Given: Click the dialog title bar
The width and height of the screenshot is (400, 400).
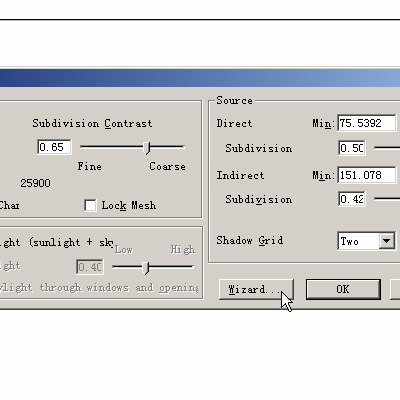Looking at the screenshot, I should coord(200,78).
